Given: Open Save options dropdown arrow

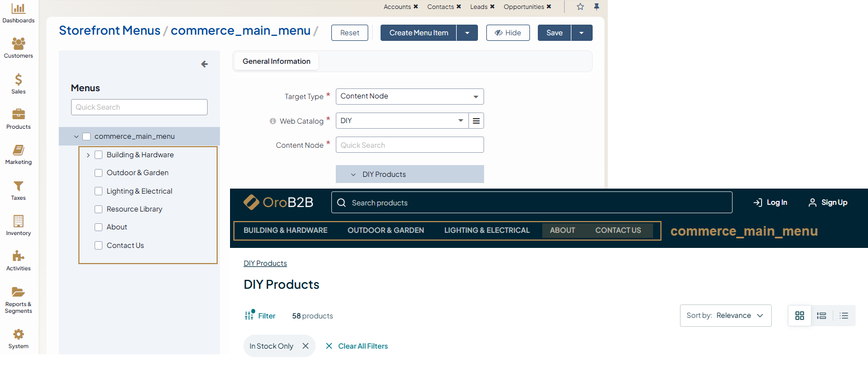Looking at the screenshot, I should 581,32.
